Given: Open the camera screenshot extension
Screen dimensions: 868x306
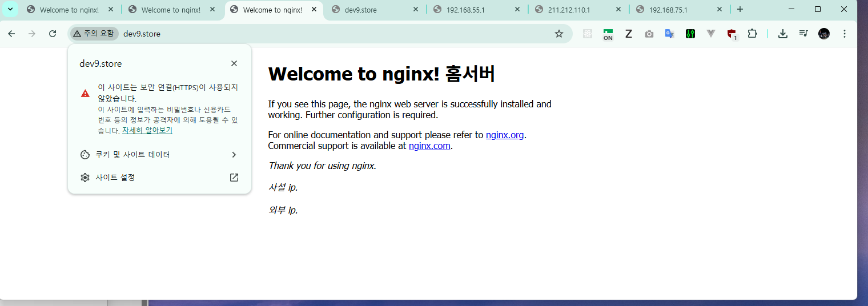Looking at the screenshot, I should click(x=649, y=34).
